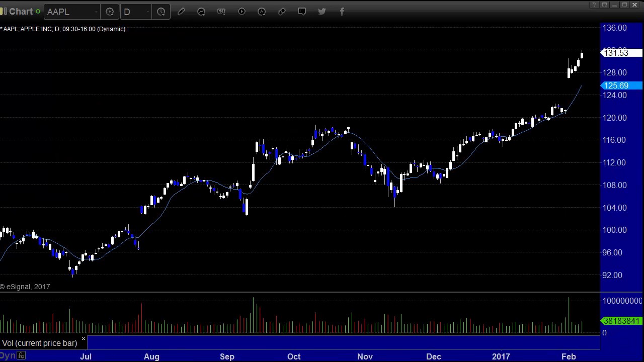Click the bar replay play icon
The image size is (644, 362).
(242, 12)
